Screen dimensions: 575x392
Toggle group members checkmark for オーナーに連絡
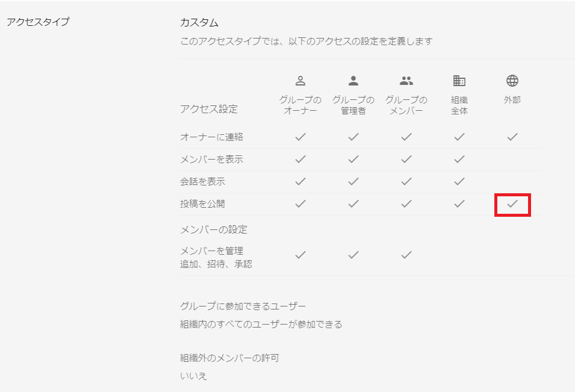[406, 137]
